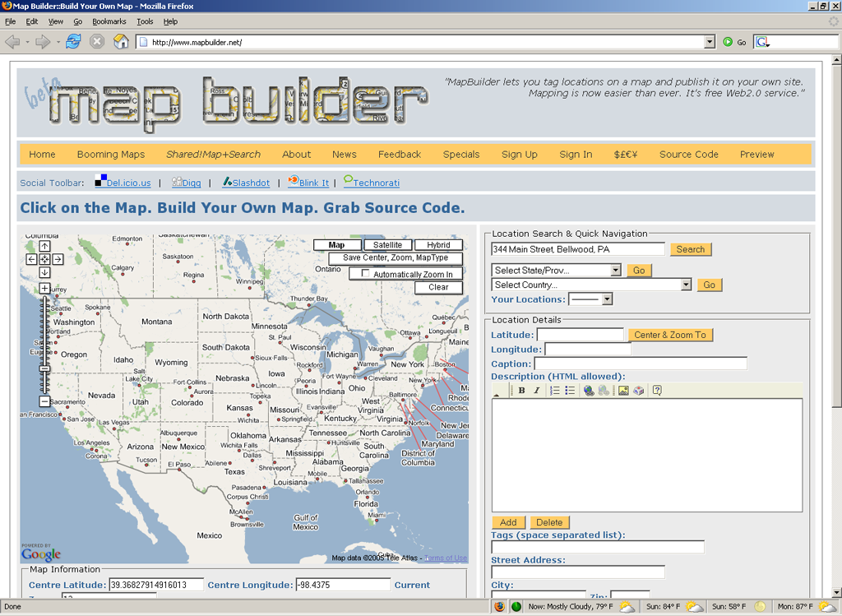Click the location search address field
Screen dimensions: 842x616
click(578, 249)
